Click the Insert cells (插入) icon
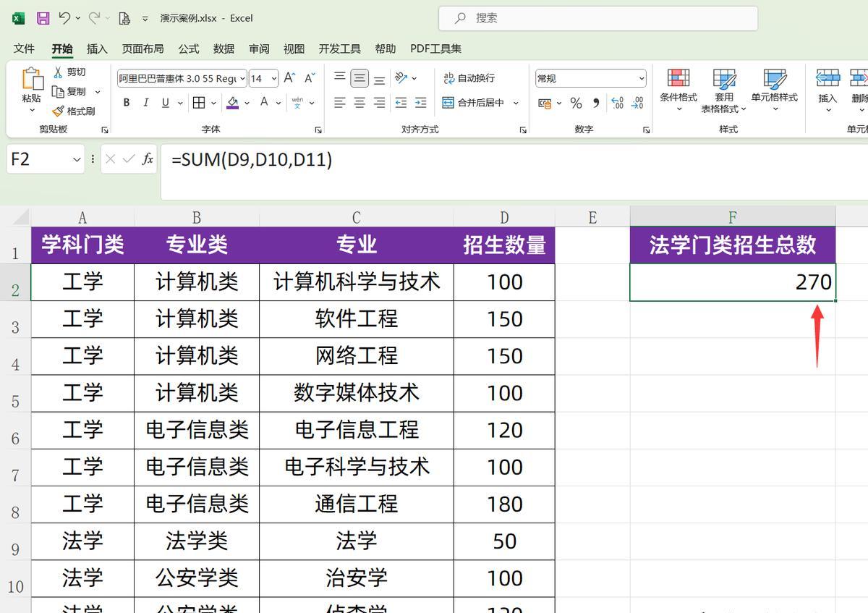 click(x=827, y=78)
